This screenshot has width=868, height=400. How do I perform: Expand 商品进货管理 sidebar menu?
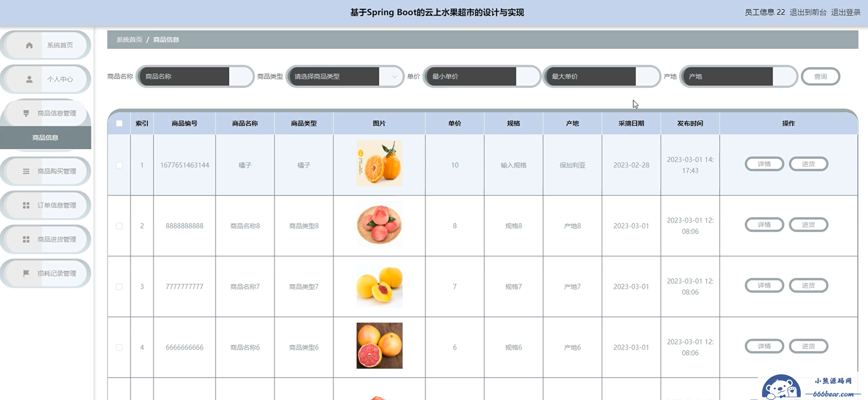click(46, 239)
